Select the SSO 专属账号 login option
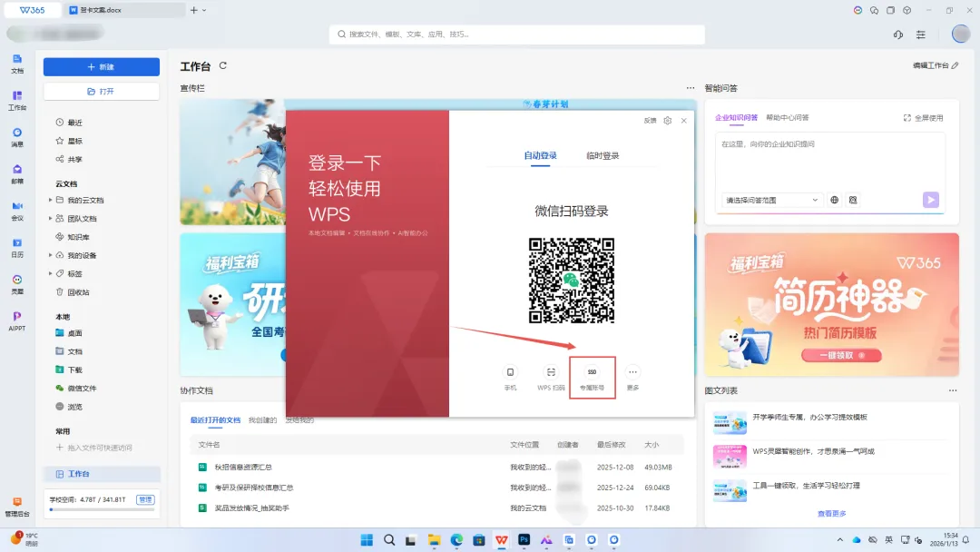The height and width of the screenshot is (552, 980). [x=592, y=378]
